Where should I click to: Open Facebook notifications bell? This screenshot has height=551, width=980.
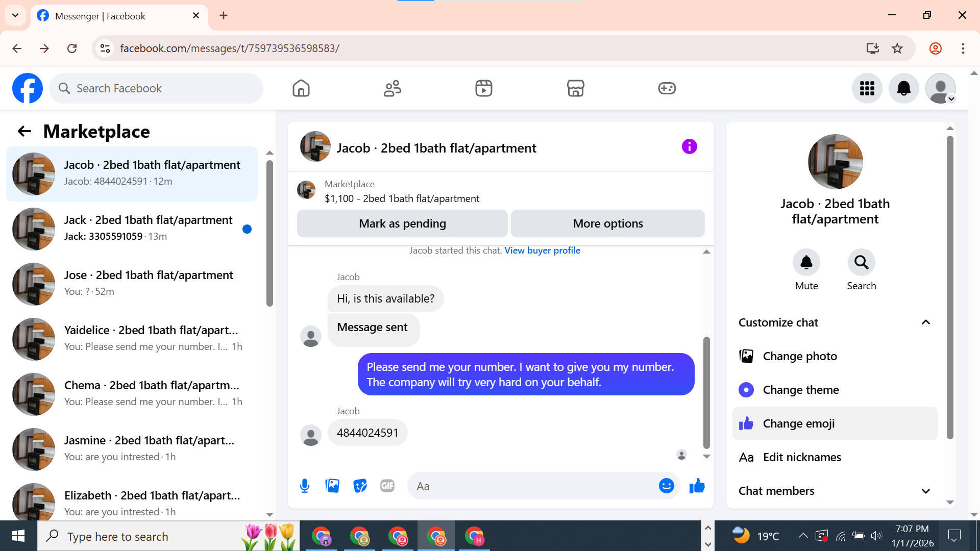coord(903,88)
